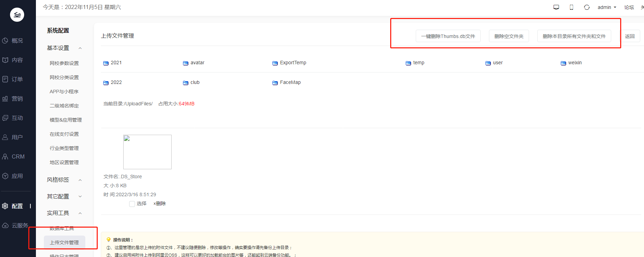Expand the 其它配置 section
The width and height of the screenshot is (644, 257).
[x=80, y=197]
